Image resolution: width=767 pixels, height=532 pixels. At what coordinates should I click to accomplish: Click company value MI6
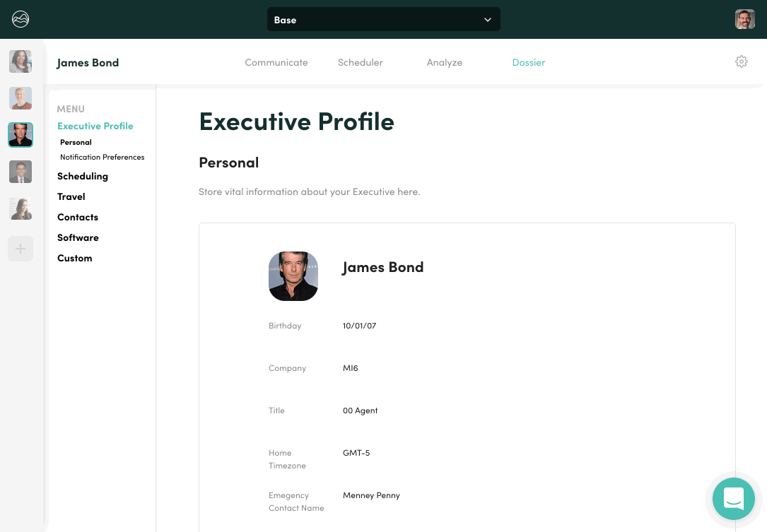[x=350, y=368]
